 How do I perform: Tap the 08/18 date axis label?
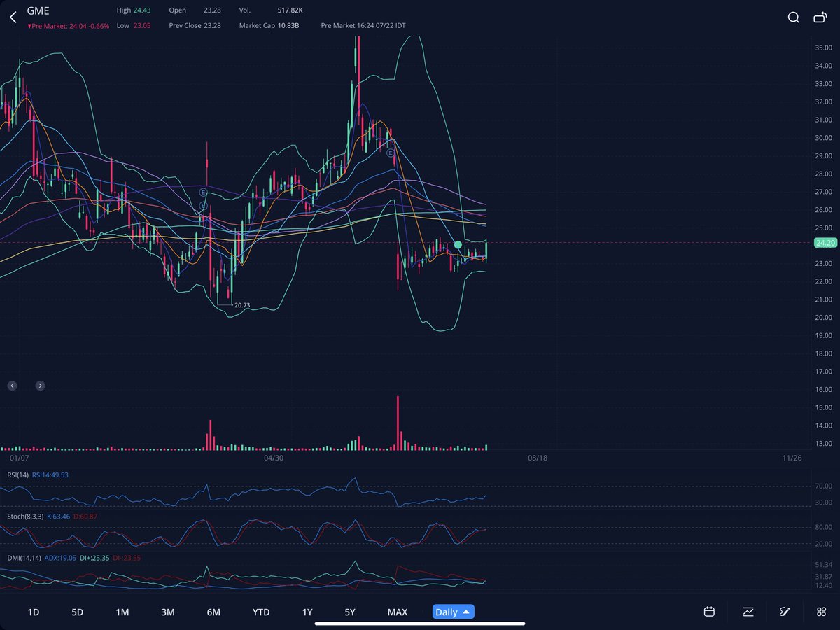[x=537, y=458]
